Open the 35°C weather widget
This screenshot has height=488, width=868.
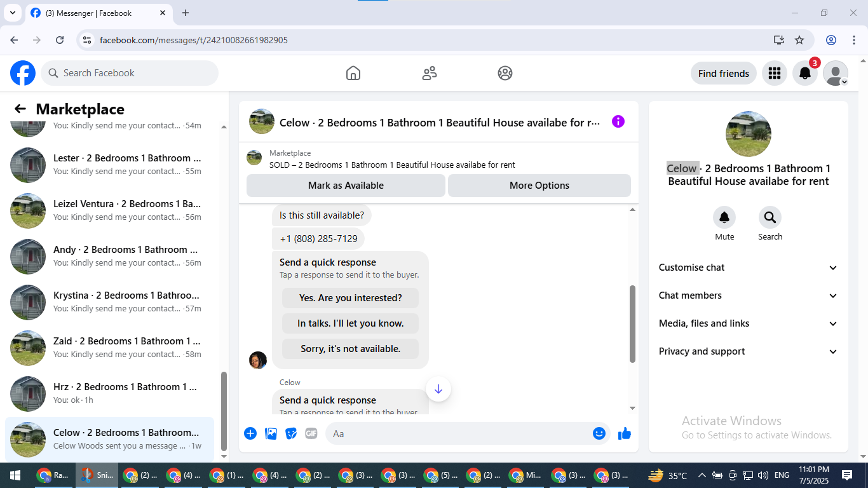tap(667, 475)
